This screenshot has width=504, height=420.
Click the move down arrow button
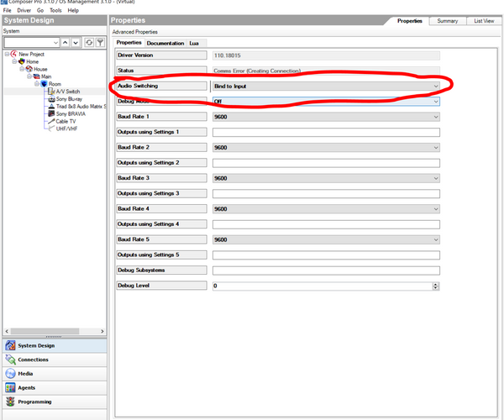coord(76,42)
